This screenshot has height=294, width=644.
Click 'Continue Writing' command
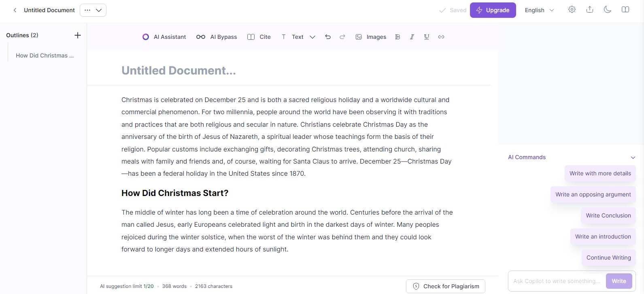(x=608, y=258)
